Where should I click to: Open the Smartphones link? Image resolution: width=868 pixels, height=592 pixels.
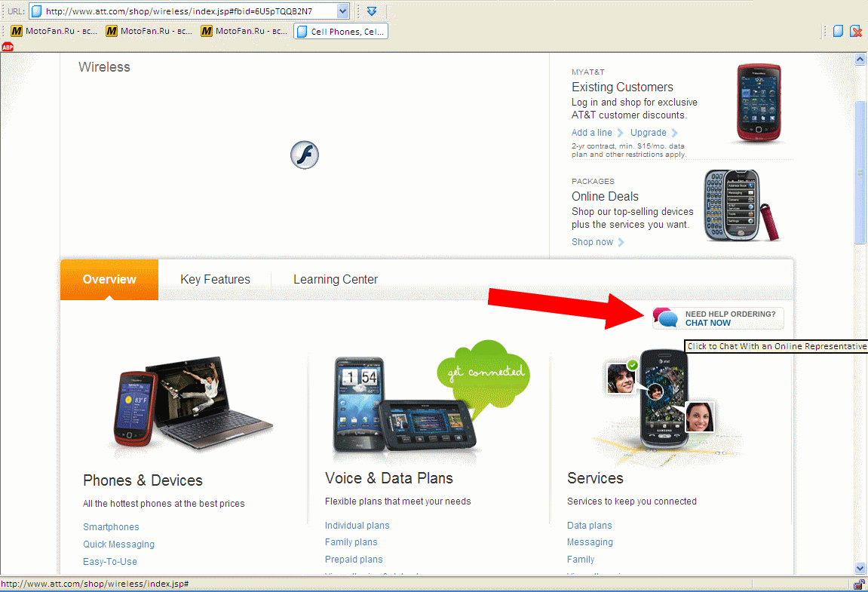click(111, 527)
